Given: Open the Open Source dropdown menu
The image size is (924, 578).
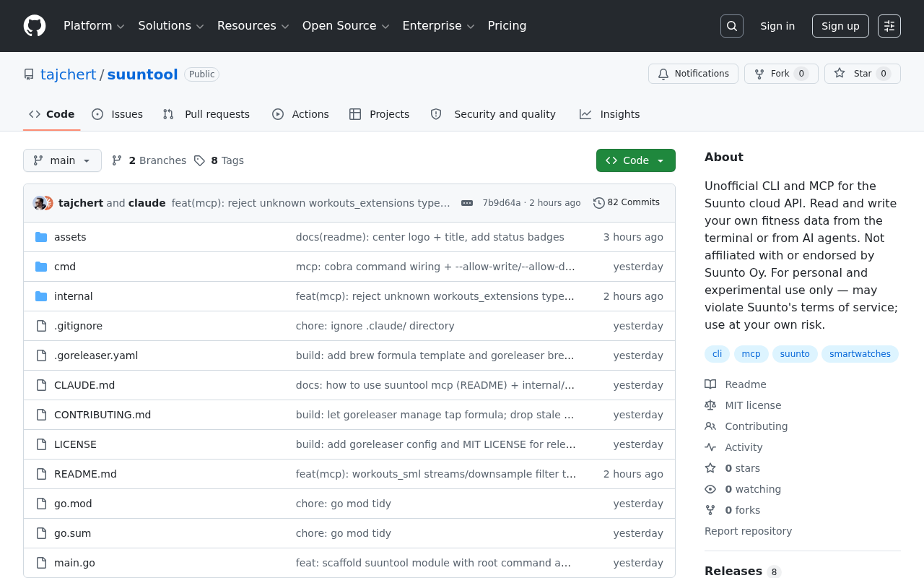Looking at the screenshot, I should pyautogui.click(x=346, y=26).
